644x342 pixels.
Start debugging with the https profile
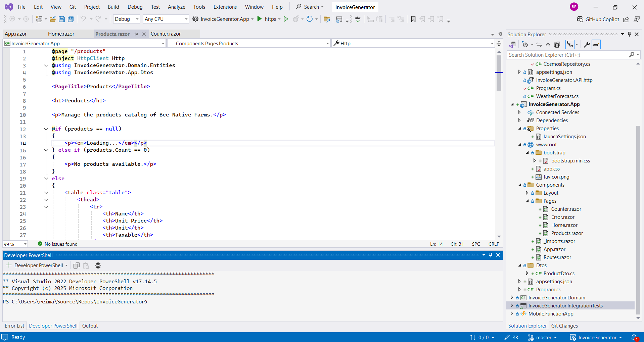[x=259, y=19]
